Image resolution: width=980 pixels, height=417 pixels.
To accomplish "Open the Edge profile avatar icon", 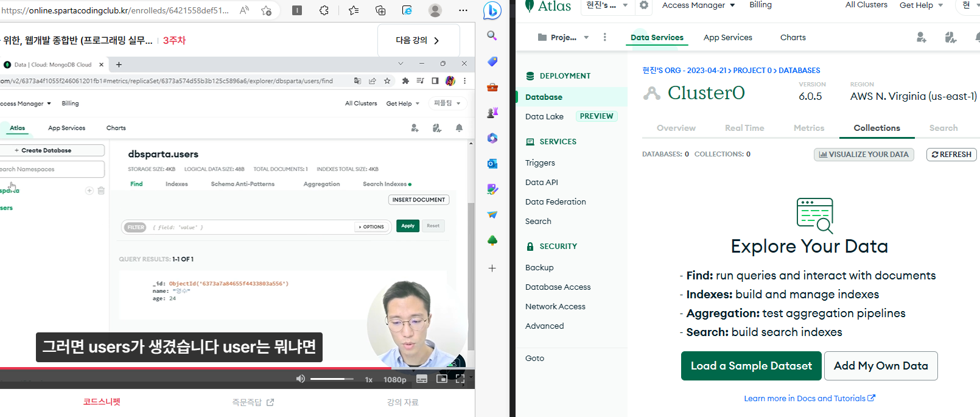I will 435,10.
